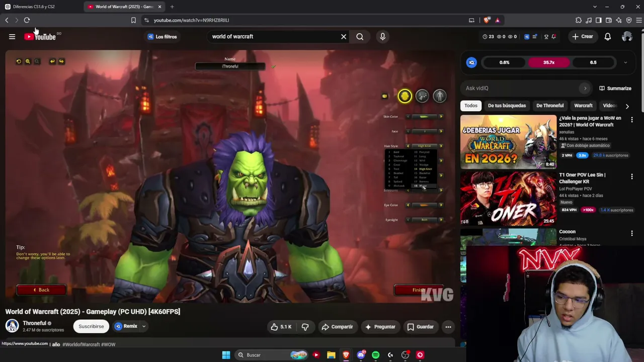
Task: Open the vidIQ alerts bell with red dot
Action: (553, 36)
